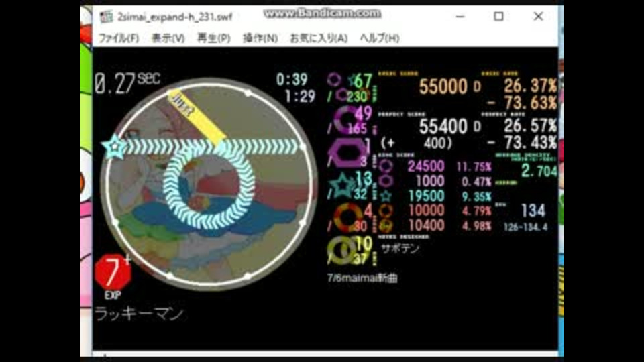Click the small star icon next to 19500
The width and height of the screenshot is (644, 362).
[385, 196]
